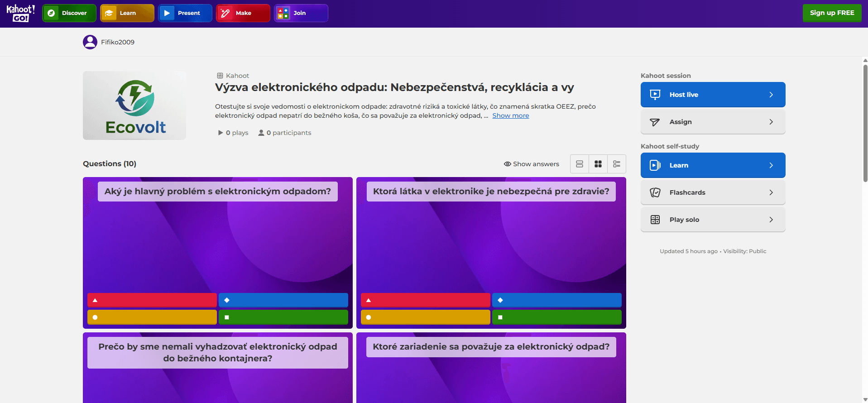868x403 pixels.
Task: Click the Play solo grid icon
Action: (x=655, y=220)
